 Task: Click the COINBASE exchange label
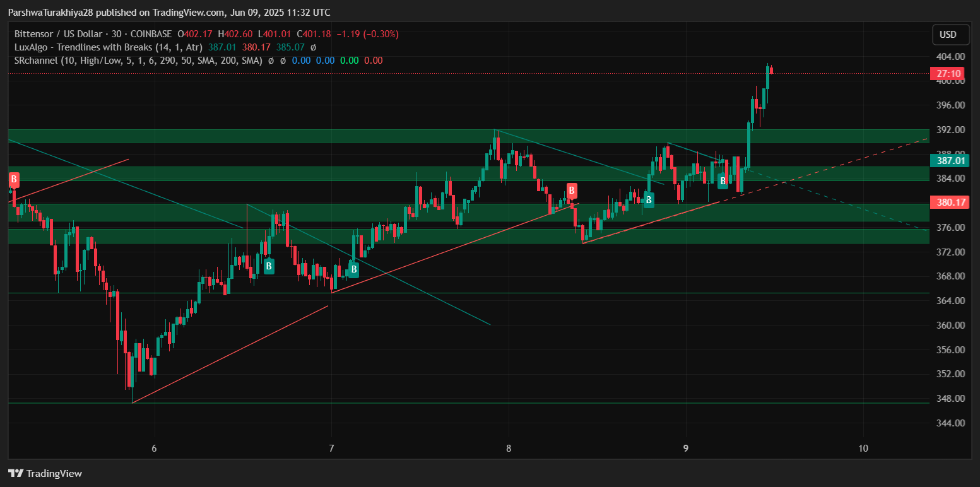[152, 34]
